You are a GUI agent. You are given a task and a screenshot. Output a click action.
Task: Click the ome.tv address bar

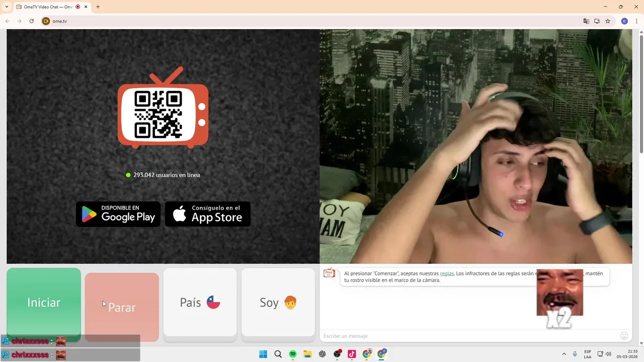[312, 21]
